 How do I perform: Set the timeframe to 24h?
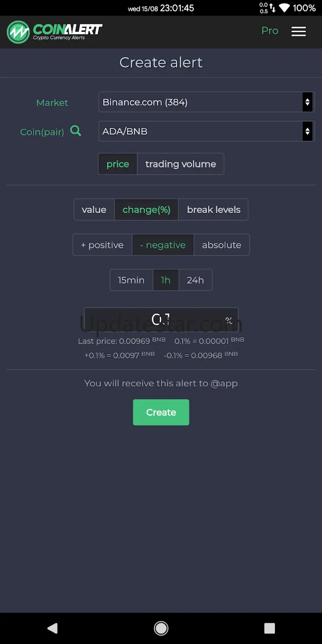[x=195, y=280]
